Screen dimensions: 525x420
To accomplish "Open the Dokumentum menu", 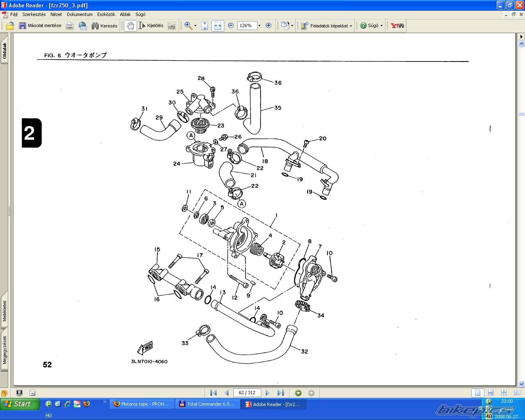I will click(80, 14).
